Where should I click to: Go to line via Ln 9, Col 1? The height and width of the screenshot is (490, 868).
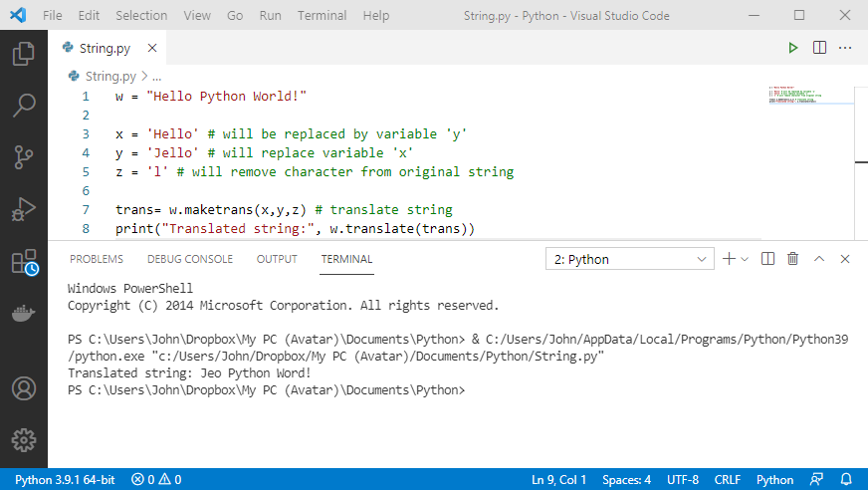pyautogui.click(x=558, y=479)
